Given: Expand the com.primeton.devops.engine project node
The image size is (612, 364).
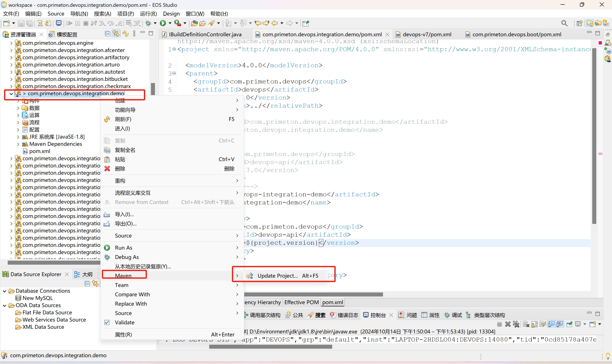Looking at the screenshot, I should click(x=11, y=43).
